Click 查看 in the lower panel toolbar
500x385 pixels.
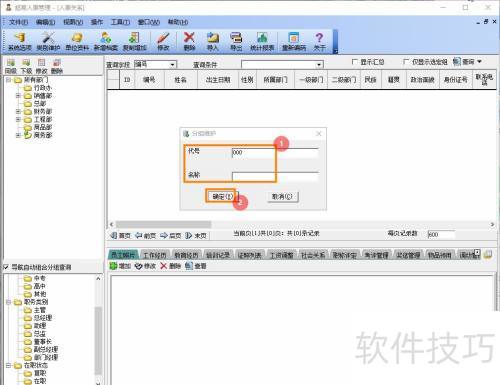[196, 266]
